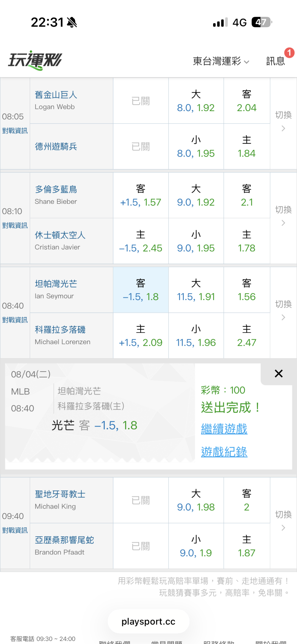The width and height of the screenshot is (297, 644).
Task: Open 休士頓太空人 team page
Action: point(60,235)
